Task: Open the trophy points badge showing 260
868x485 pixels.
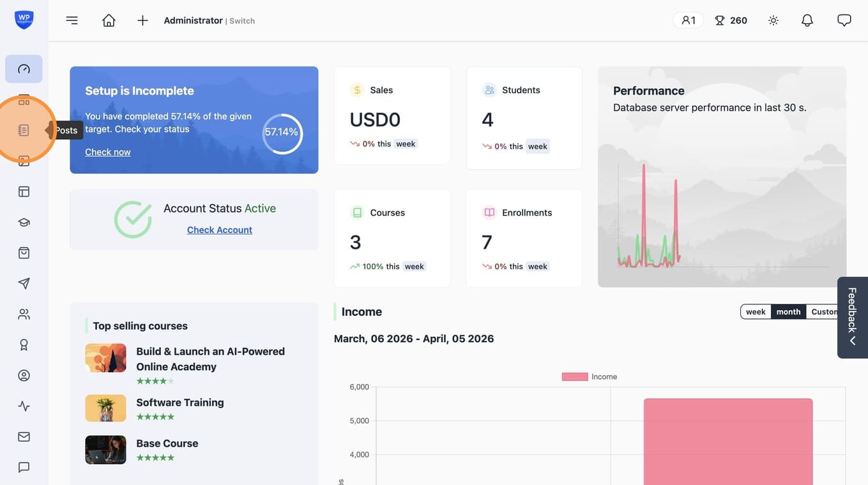Action: 731,20
